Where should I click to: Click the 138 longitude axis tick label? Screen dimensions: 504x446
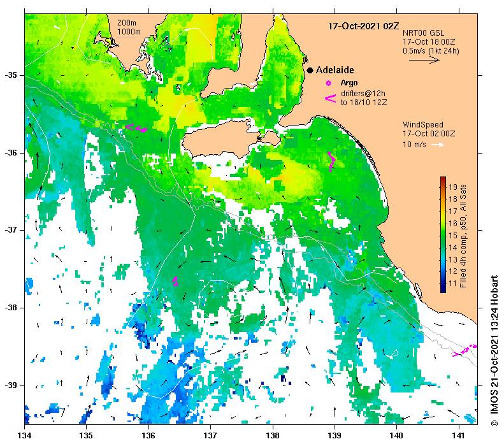click(272, 435)
